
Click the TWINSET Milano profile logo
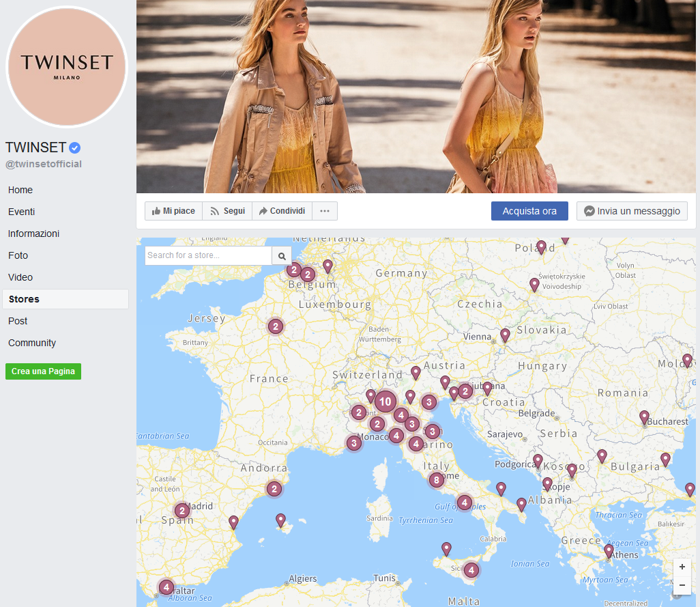tap(67, 66)
